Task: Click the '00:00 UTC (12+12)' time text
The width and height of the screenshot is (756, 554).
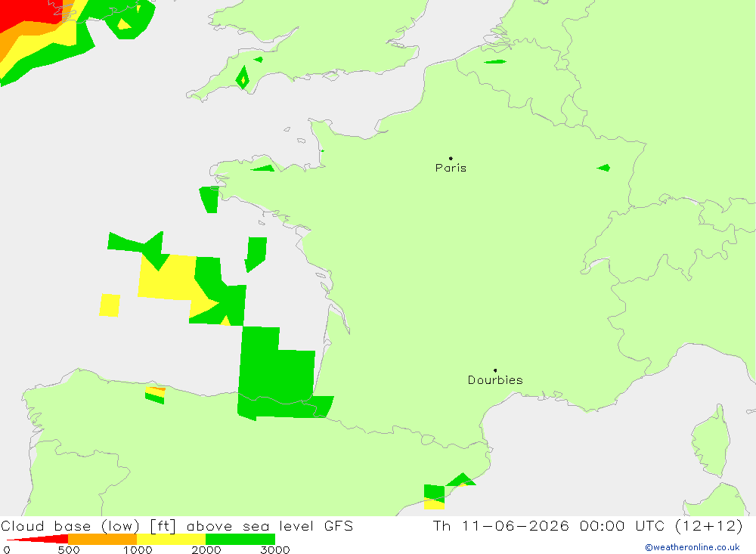Action: click(x=661, y=525)
